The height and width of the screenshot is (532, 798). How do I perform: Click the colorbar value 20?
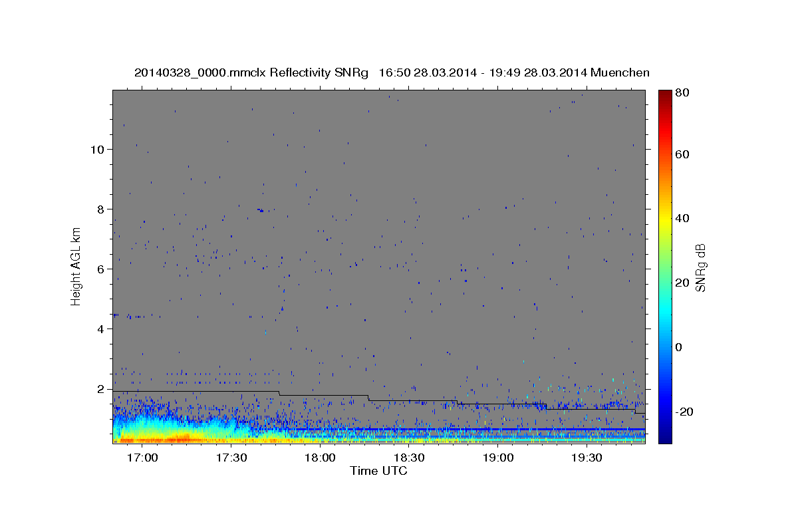(x=682, y=283)
